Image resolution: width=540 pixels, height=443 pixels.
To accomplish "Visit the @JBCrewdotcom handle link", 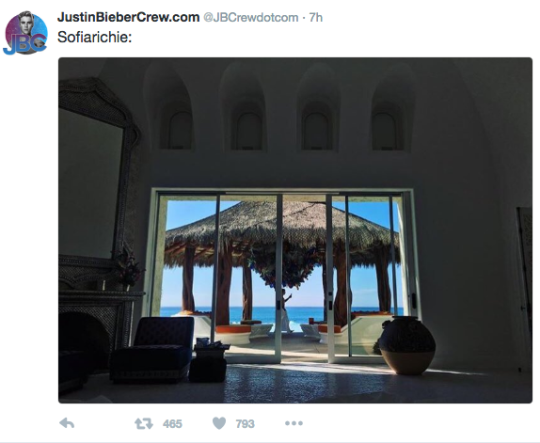I will (251, 18).
